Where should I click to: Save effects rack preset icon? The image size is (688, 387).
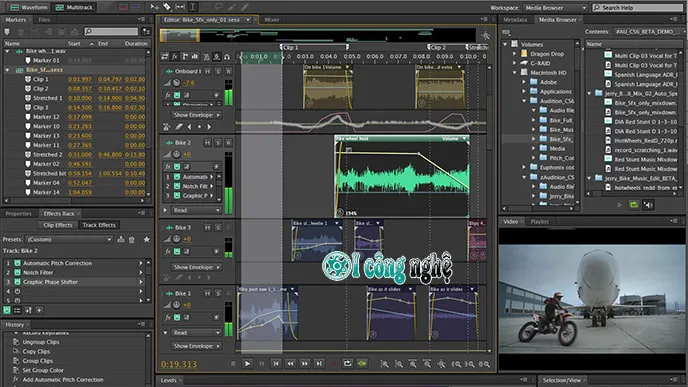coord(121,239)
